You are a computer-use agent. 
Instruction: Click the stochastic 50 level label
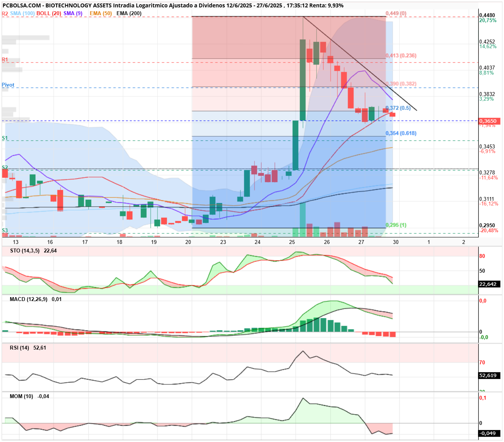(482, 271)
